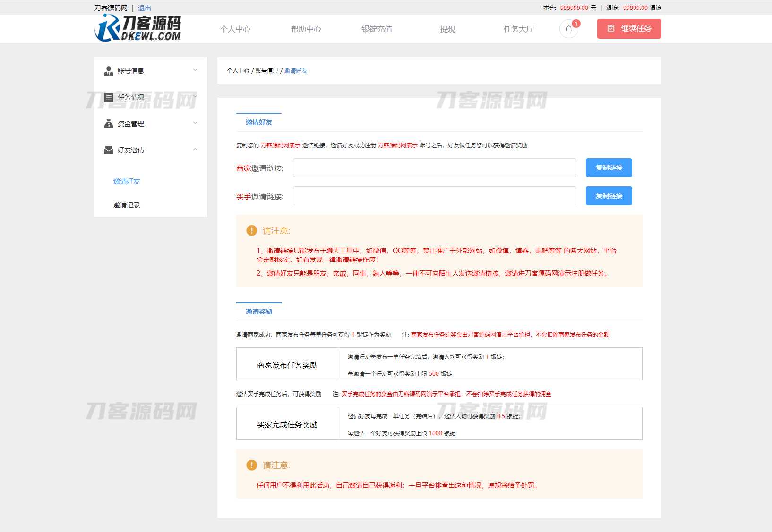Click the 资金管理 money bag icon
The image size is (772, 532).
108,124
